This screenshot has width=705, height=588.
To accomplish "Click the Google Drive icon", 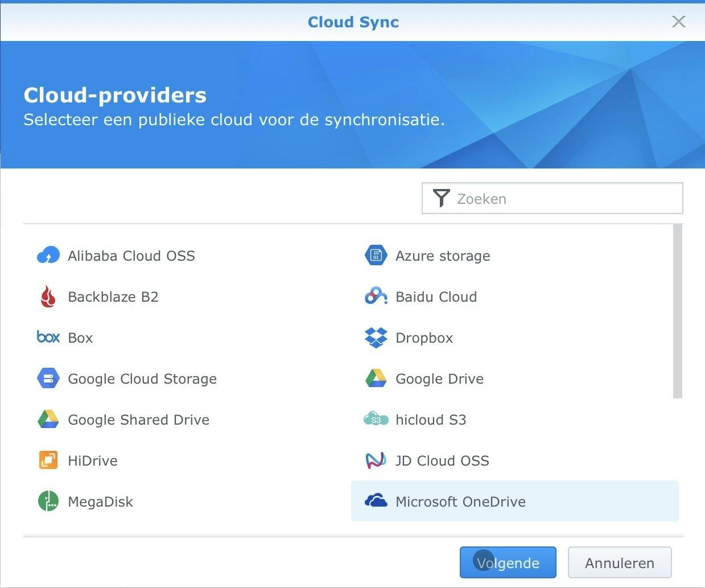I will (376, 378).
